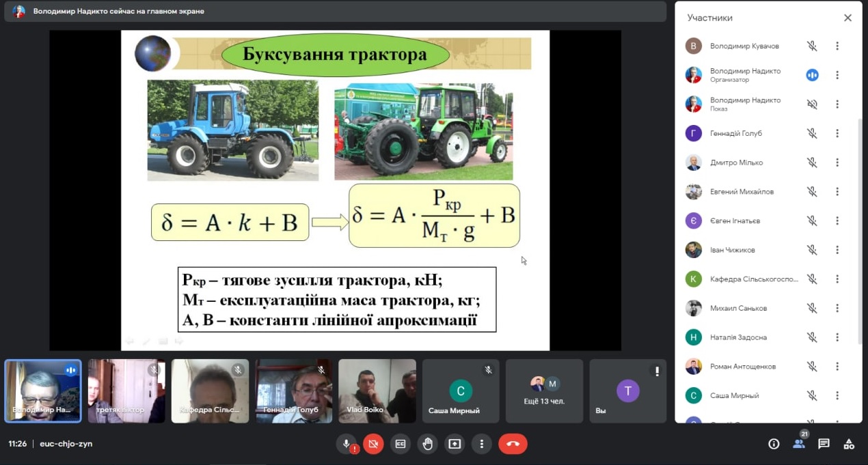Screen dimensions: 868x465
Task: Start screen presentation button
Action: click(x=455, y=444)
